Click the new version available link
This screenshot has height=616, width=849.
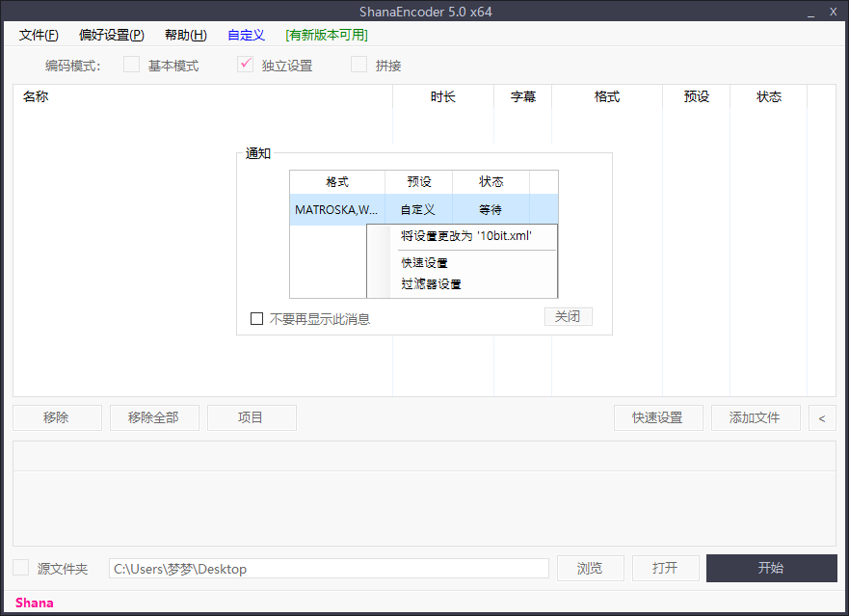(326, 35)
